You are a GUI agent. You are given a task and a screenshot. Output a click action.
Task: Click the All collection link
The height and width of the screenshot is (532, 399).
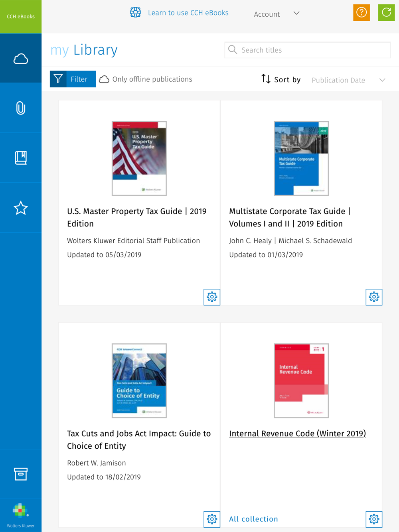[253, 519]
